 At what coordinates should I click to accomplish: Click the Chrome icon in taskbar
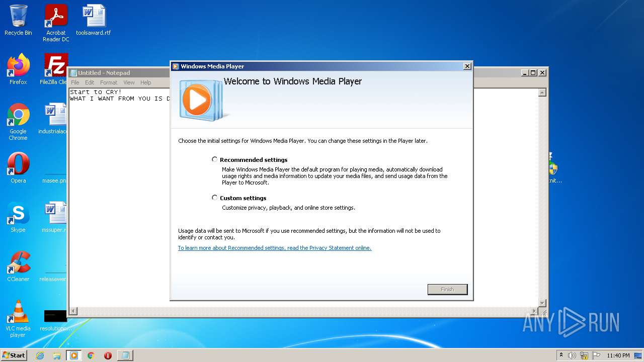click(91, 355)
